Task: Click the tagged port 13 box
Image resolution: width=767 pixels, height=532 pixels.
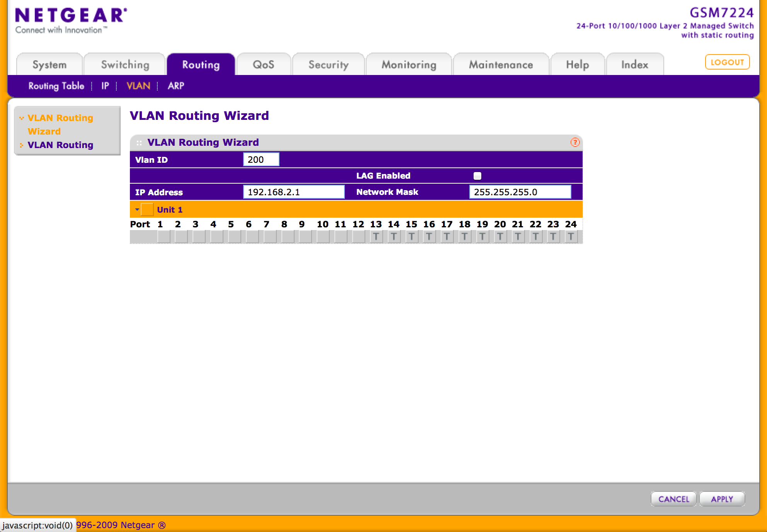Action: pyautogui.click(x=376, y=237)
